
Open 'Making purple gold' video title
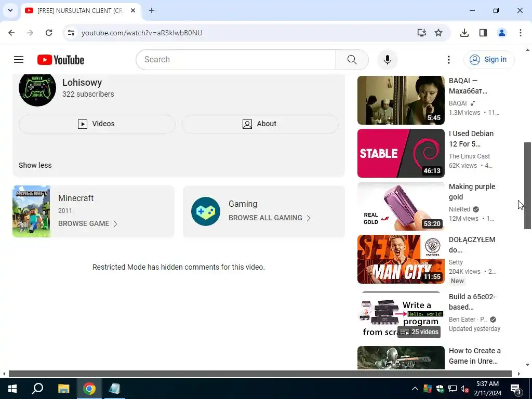[x=472, y=192]
